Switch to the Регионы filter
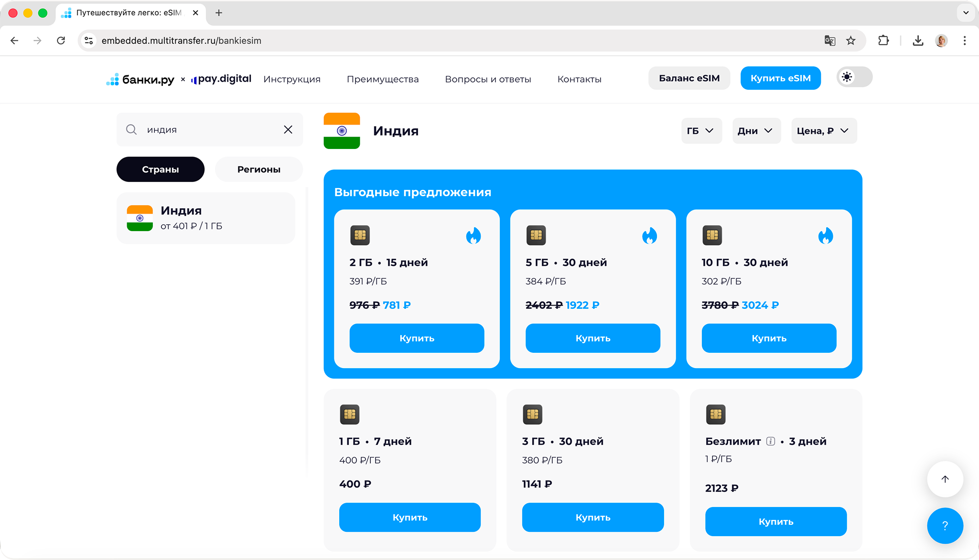Image resolution: width=979 pixels, height=560 pixels. pyautogui.click(x=258, y=169)
